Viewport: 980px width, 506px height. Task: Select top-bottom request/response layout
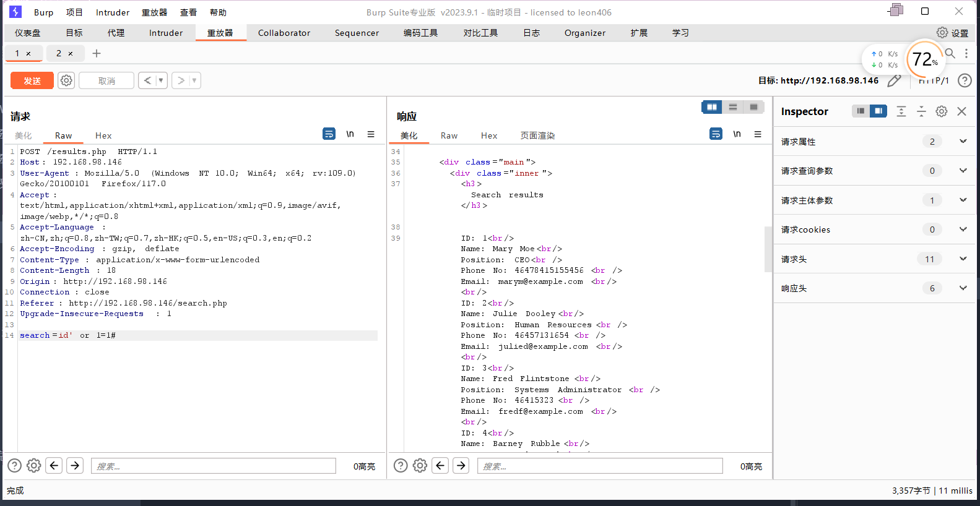click(x=733, y=107)
